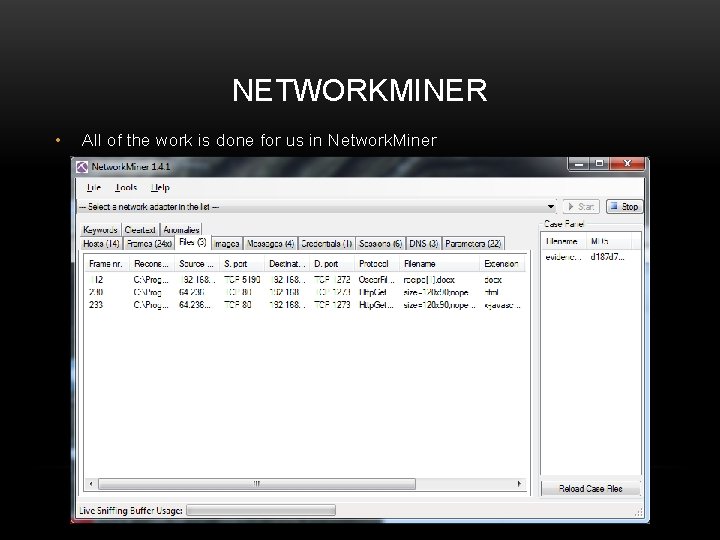Click the Stop capture button
The height and width of the screenshot is (540, 720).
[x=624, y=207]
